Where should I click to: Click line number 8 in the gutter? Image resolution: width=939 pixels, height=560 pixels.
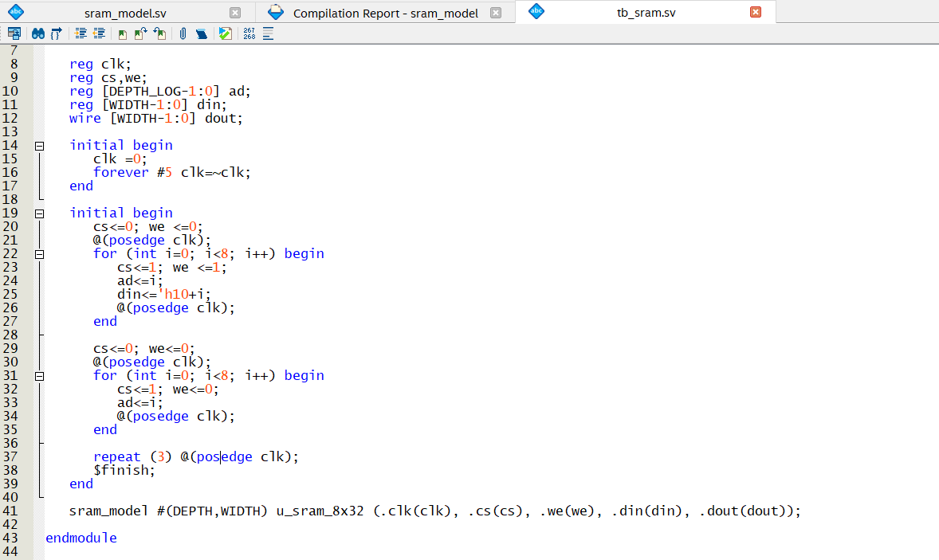pyautogui.click(x=14, y=64)
